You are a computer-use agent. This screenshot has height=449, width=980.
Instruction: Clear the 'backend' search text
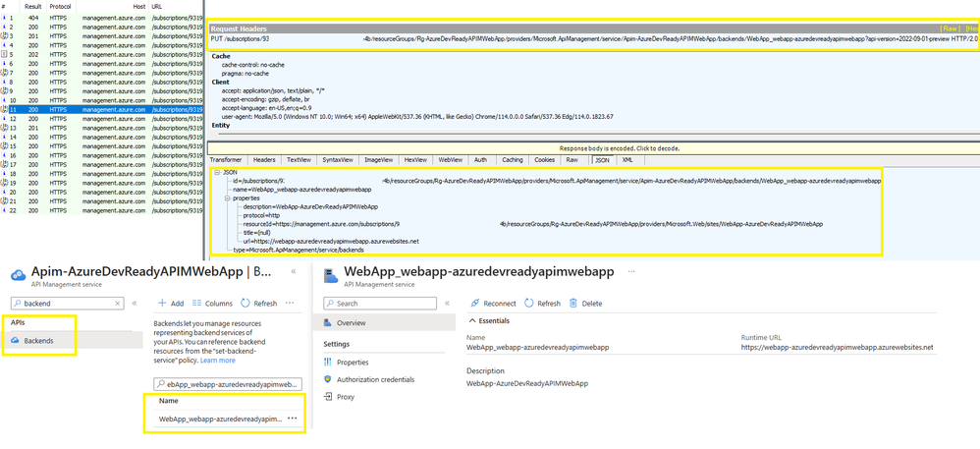coord(117,304)
